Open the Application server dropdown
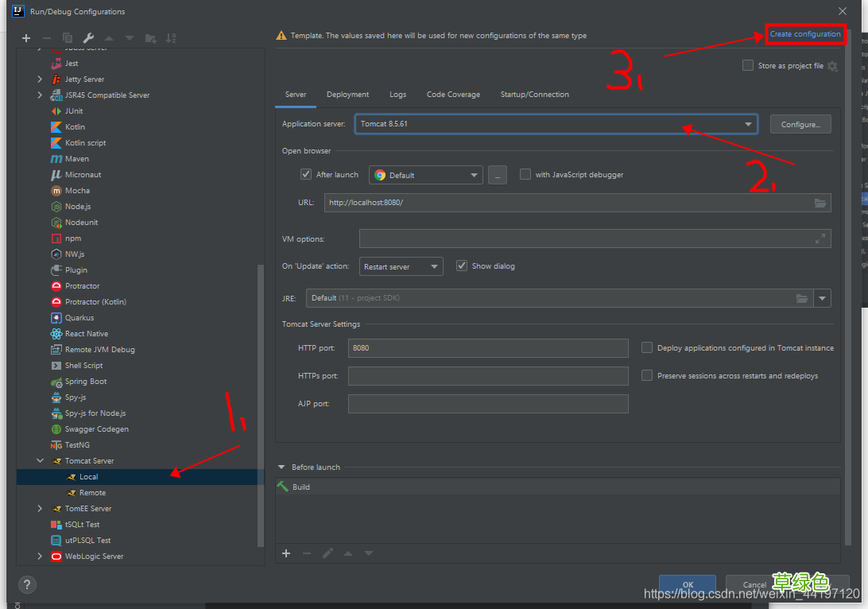868x609 pixels. point(748,124)
